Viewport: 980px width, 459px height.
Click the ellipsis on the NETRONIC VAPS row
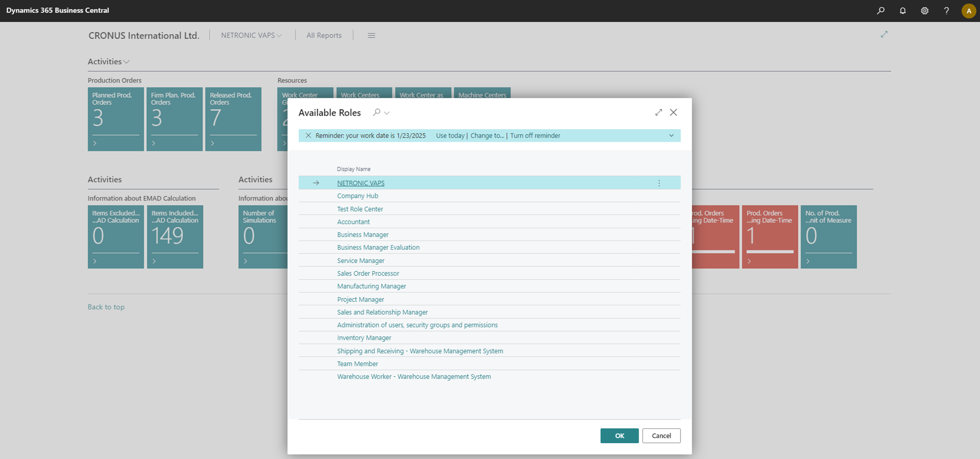[x=659, y=182]
